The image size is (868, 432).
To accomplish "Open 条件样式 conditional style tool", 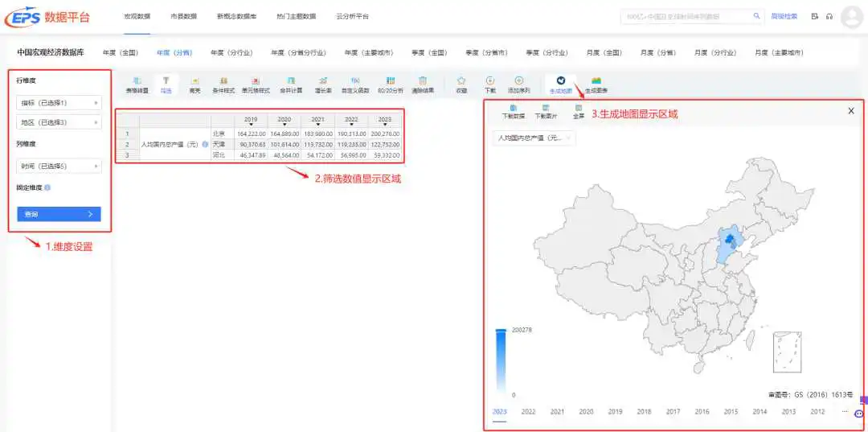I will 223,84.
